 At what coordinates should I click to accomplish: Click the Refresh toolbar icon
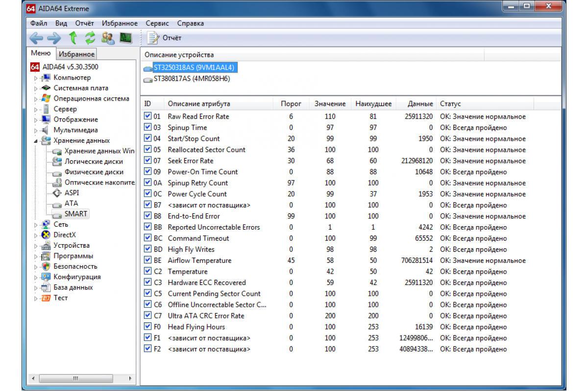click(x=90, y=38)
